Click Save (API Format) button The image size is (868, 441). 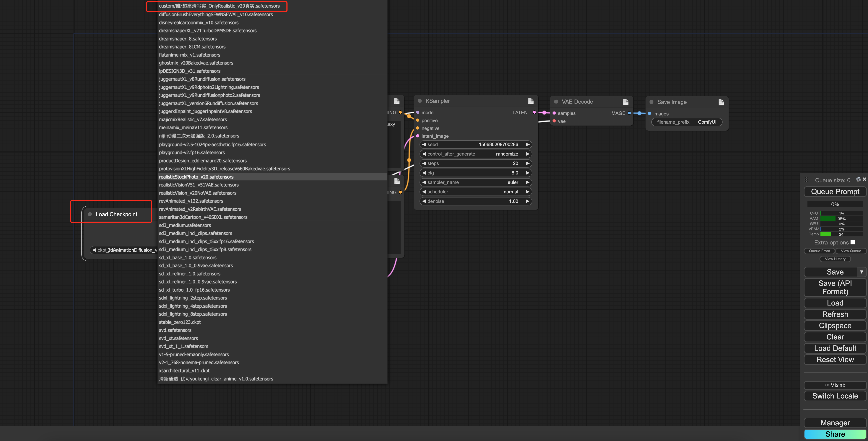(x=835, y=287)
